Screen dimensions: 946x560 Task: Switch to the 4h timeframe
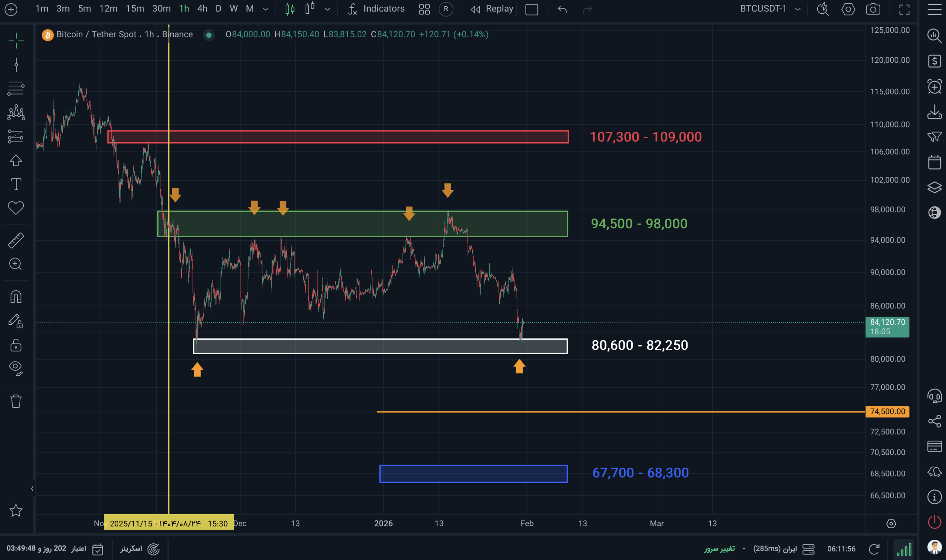pyautogui.click(x=203, y=8)
